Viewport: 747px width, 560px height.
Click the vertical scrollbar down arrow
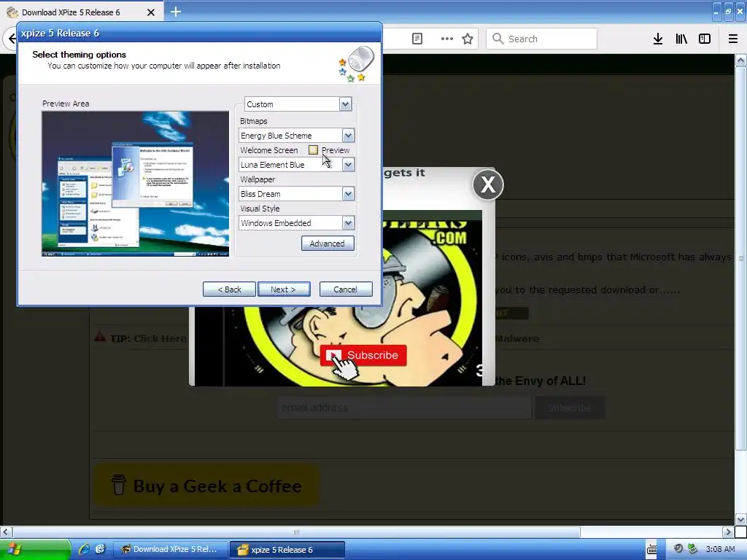(741, 519)
